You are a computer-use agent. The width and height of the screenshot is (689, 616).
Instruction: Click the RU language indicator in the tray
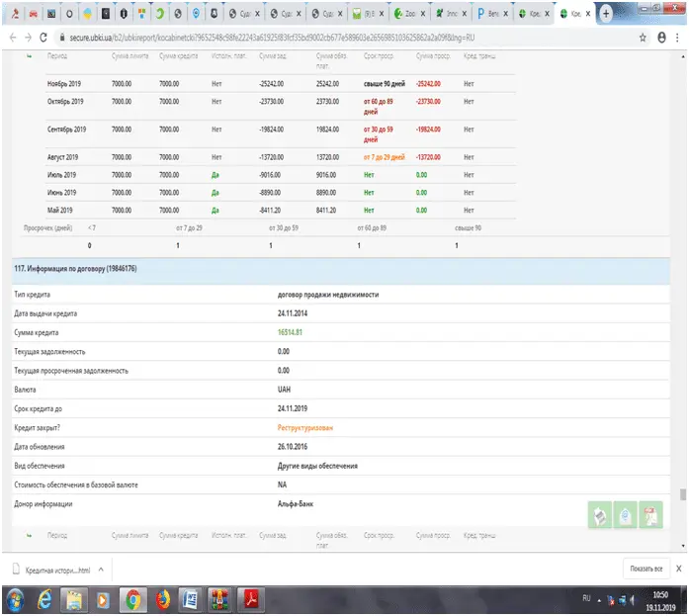coord(586,599)
